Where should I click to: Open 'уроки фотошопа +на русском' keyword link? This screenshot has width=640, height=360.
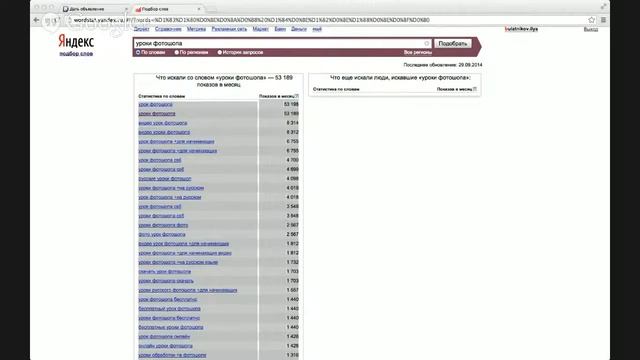[171, 188]
